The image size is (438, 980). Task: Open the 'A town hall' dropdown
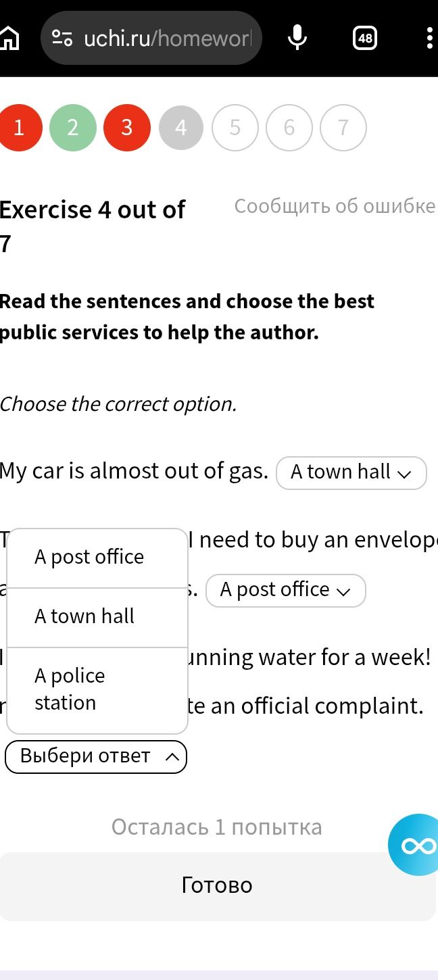tap(351, 472)
